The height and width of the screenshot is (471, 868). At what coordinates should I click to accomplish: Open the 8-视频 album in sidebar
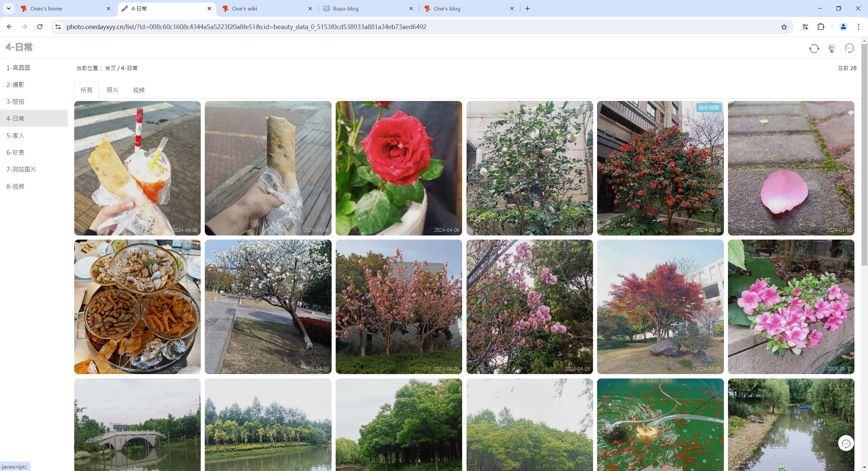pos(34,186)
